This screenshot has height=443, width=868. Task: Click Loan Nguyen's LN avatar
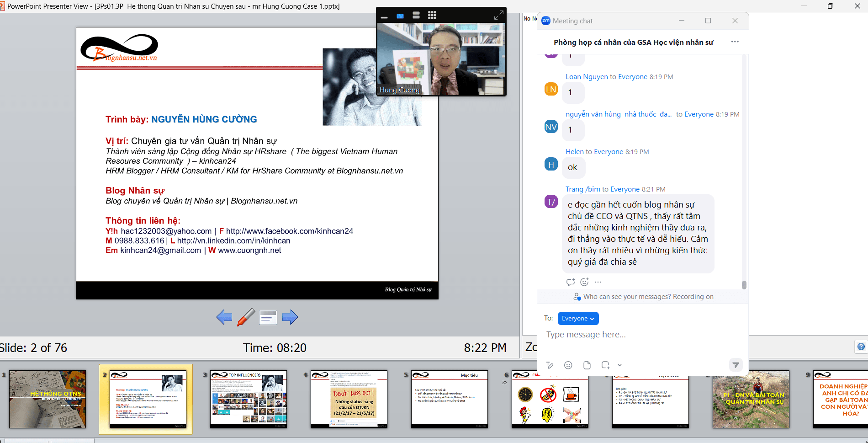tap(551, 89)
